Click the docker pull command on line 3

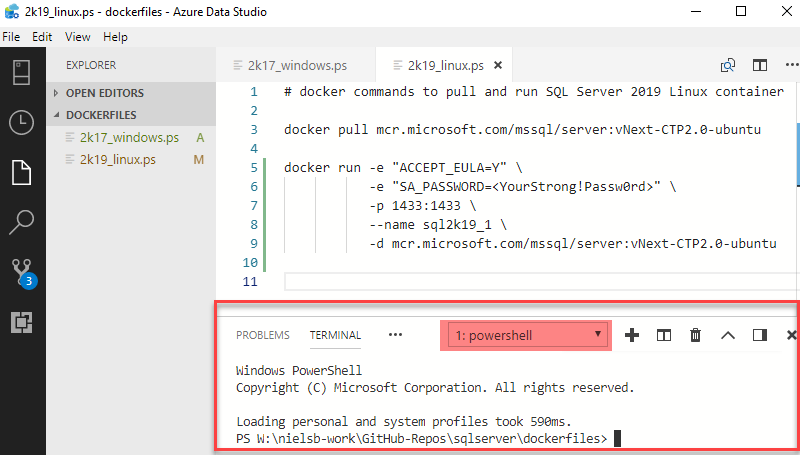point(522,130)
